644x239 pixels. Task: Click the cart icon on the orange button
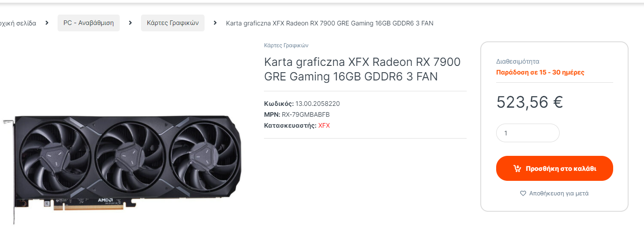(517, 169)
